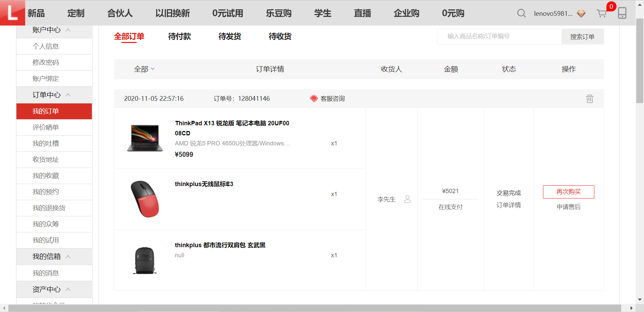The image size is (644, 312).
Task: Click the diamond membership icon
Action: pyautogui.click(x=581, y=13)
